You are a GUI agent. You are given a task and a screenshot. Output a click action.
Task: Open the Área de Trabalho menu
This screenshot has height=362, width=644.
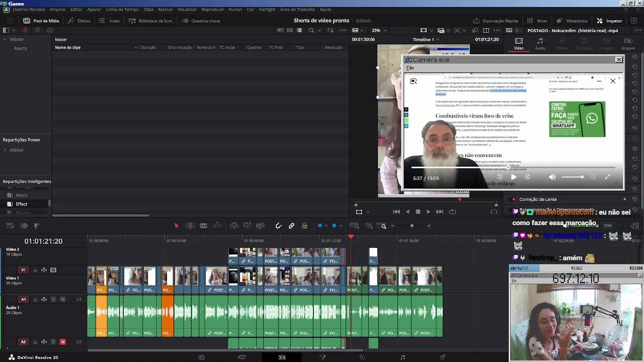click(x=297, y=10)
